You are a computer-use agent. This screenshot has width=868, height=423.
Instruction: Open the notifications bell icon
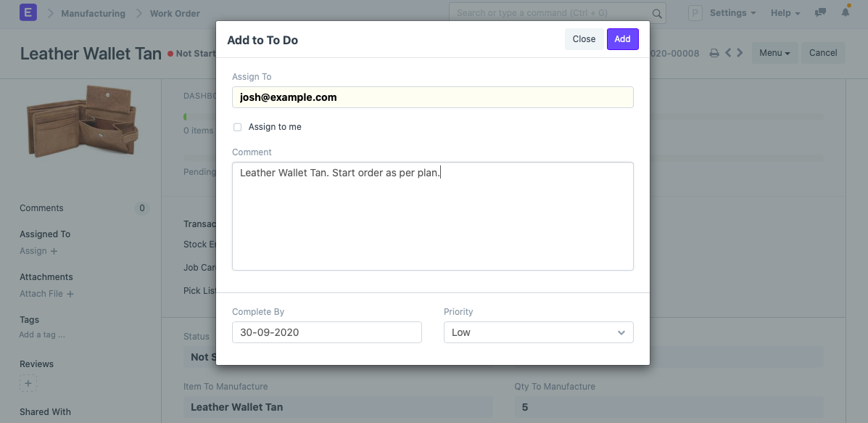click(x=846, y=12)
